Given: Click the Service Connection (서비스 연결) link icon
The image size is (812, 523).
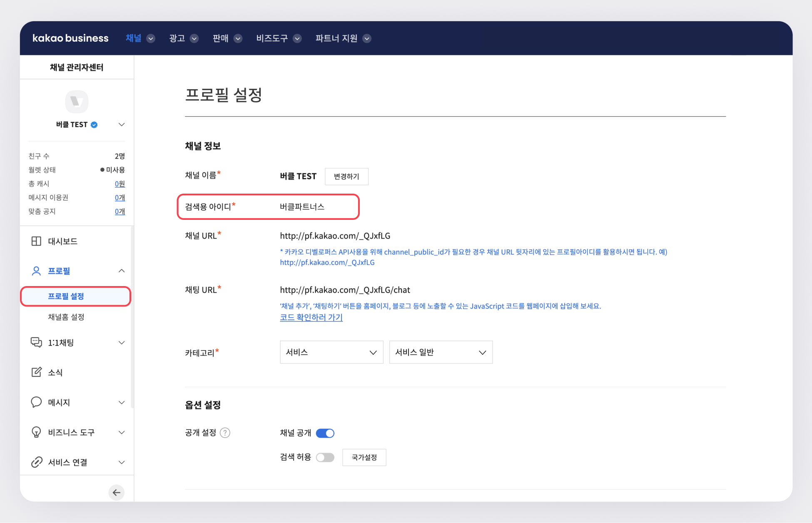Looking at the screenshot, I should pyautogui.click(x=36, y=462).
